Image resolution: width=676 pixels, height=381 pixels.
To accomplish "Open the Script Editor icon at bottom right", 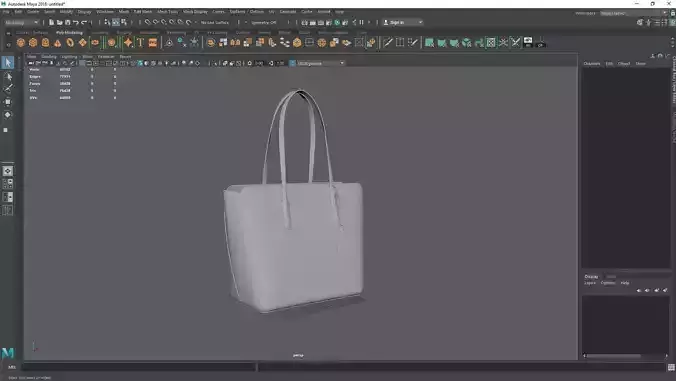I will click(671, 367).
